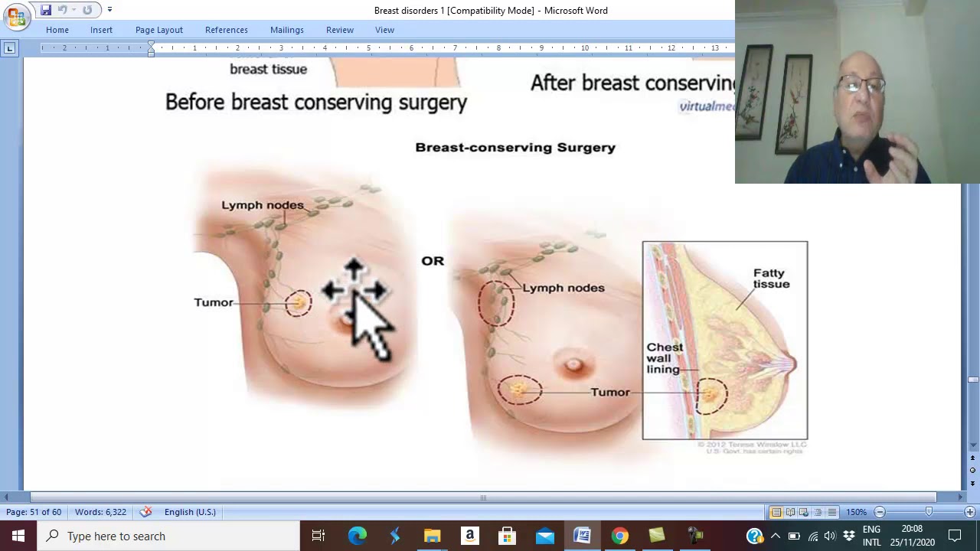Switch to the Mailings tab
Screen dimensions: 980x551
[x=287, y=30]
